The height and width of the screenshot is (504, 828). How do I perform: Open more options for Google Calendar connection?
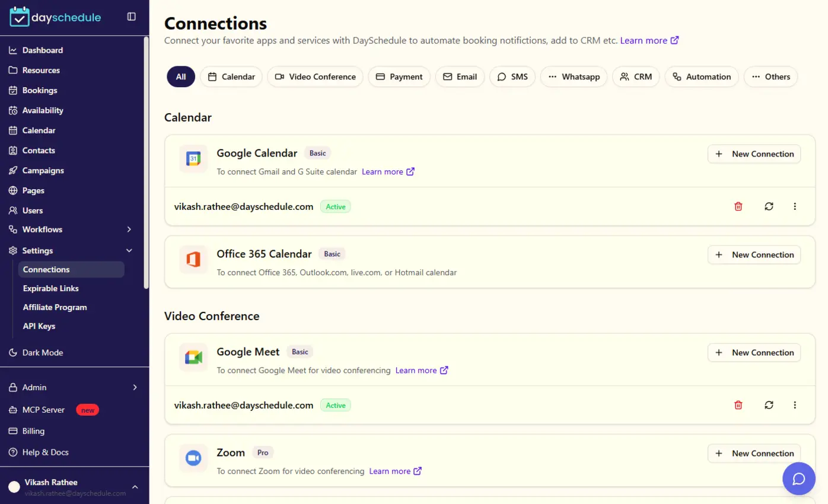click(795, 206)
